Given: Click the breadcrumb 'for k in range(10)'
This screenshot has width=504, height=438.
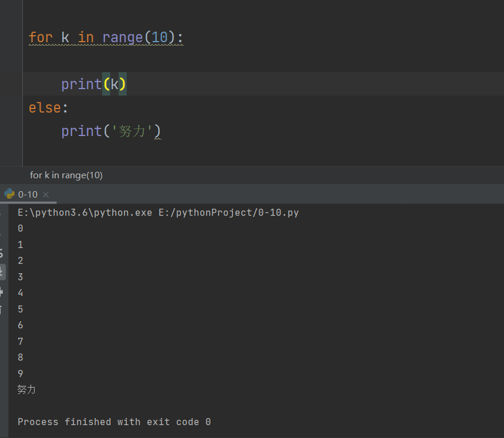Looking at the screenshot, I should 66,175.
